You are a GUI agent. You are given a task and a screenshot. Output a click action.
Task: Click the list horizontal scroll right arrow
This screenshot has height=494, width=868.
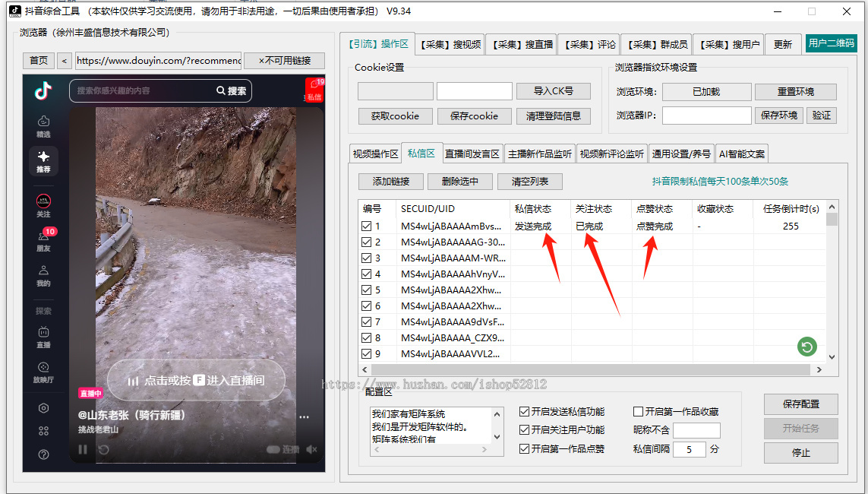click(x=819, y=369)
